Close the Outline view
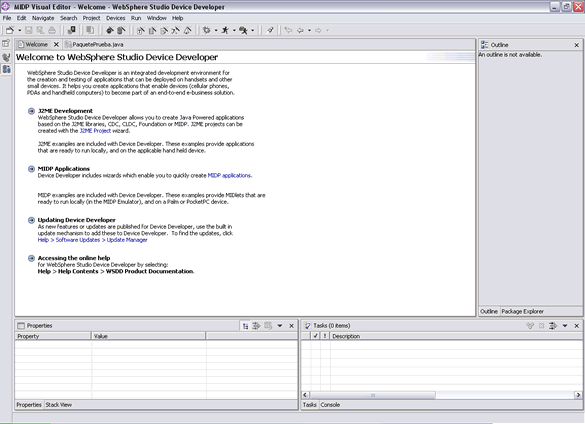 point(577,45)
